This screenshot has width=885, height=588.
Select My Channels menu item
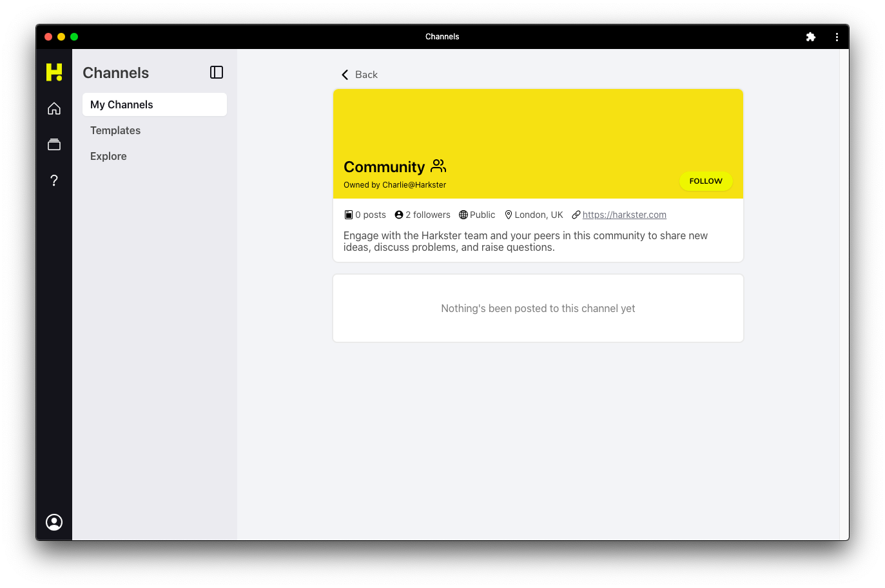pos(155,104)
